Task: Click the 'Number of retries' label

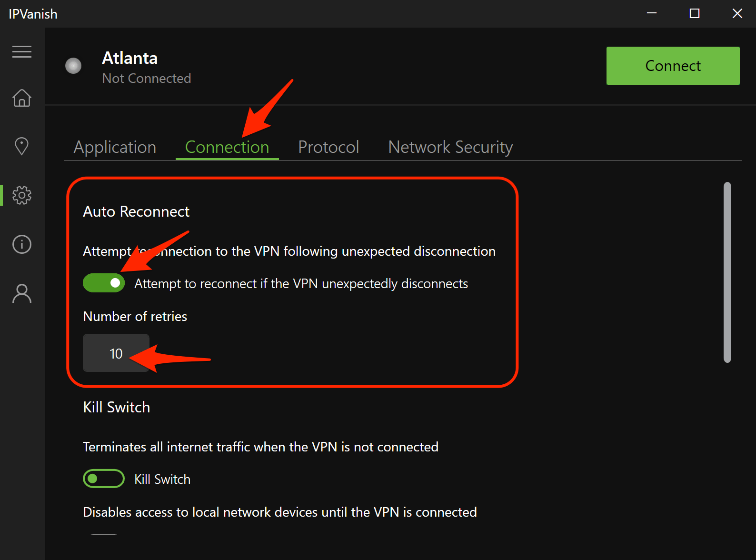Action: click(135, 316)
